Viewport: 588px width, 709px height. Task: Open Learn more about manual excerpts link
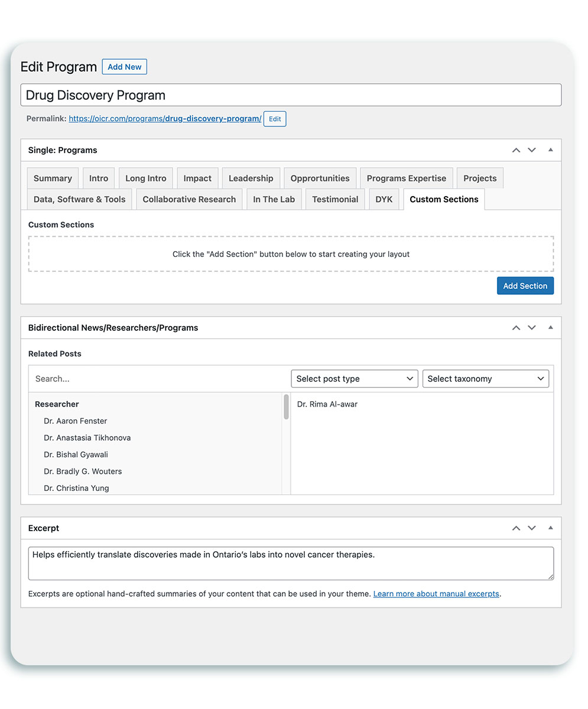pos(436,594)
